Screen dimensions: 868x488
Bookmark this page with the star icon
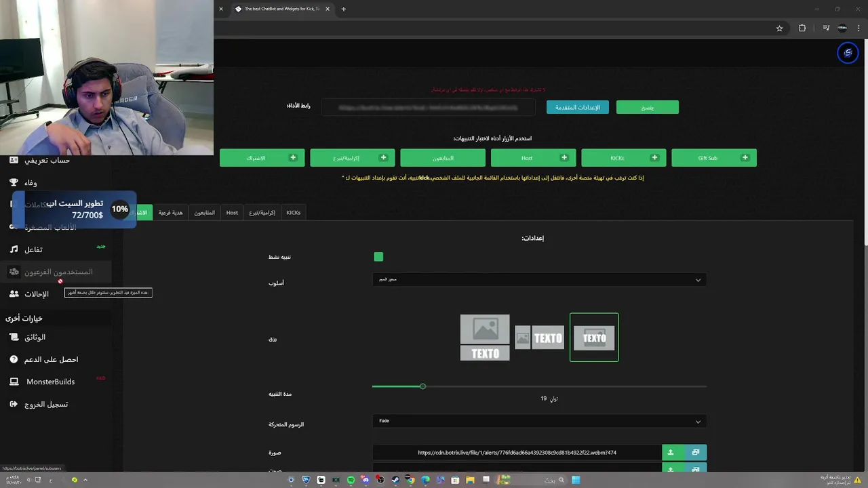(x=779, y=28)
